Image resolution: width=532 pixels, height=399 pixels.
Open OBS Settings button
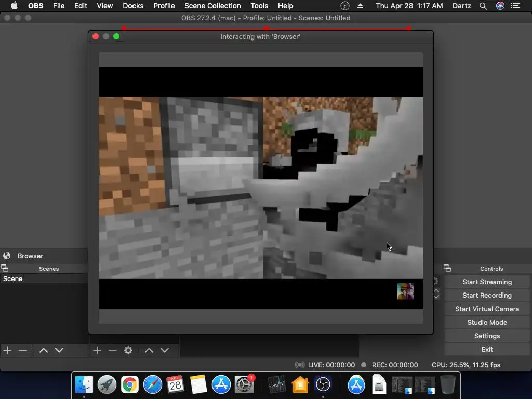pyautogui.click(x=487, y=336)
